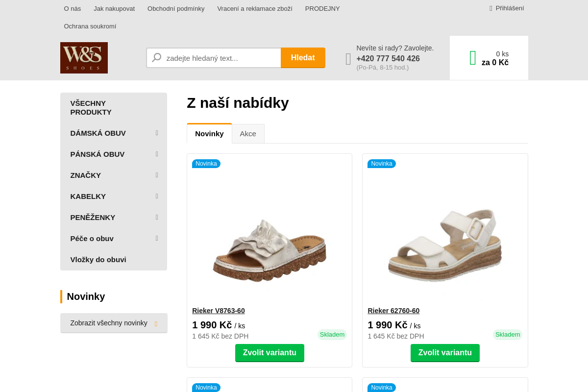The width and height of the screenshot is (588, 392).
Task: Click the phone handset icon
Action: [348, 58]
